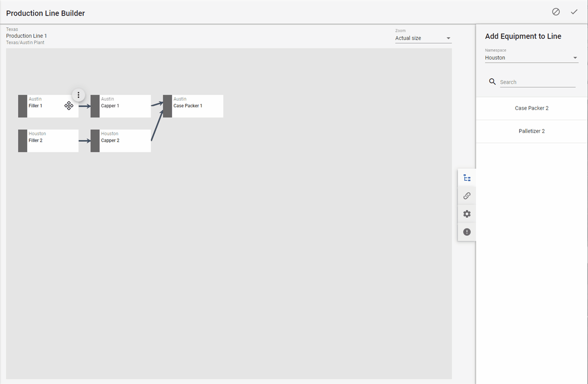Viewport: 588px width, 384px height.
Task: Select the Capper 2 equipment node
Action: pos(124,141)
